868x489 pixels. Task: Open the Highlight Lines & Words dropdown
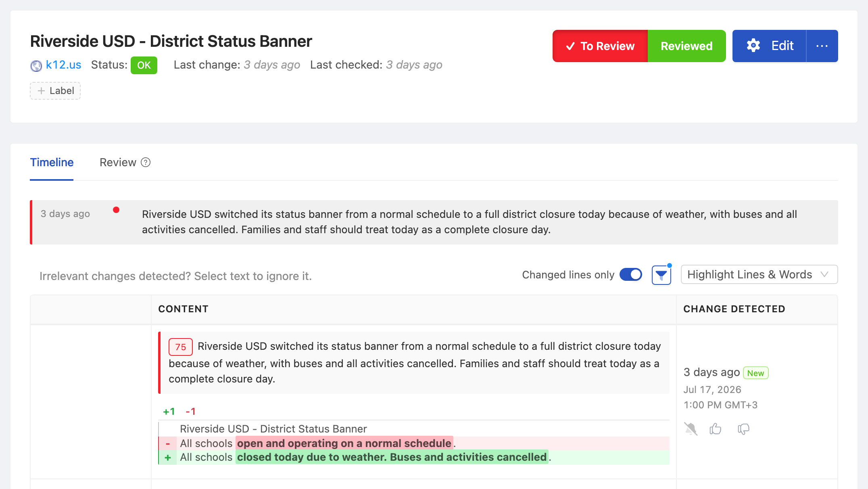(x=759, y=275)
